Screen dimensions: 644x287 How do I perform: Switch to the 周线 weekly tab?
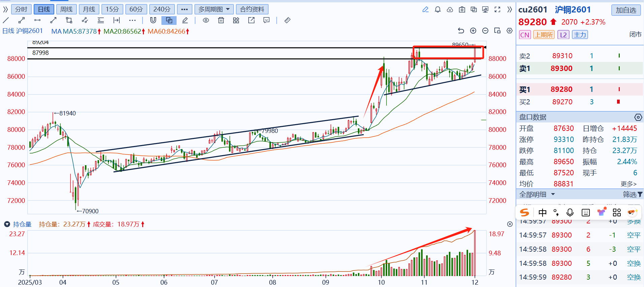click(66, 9)
